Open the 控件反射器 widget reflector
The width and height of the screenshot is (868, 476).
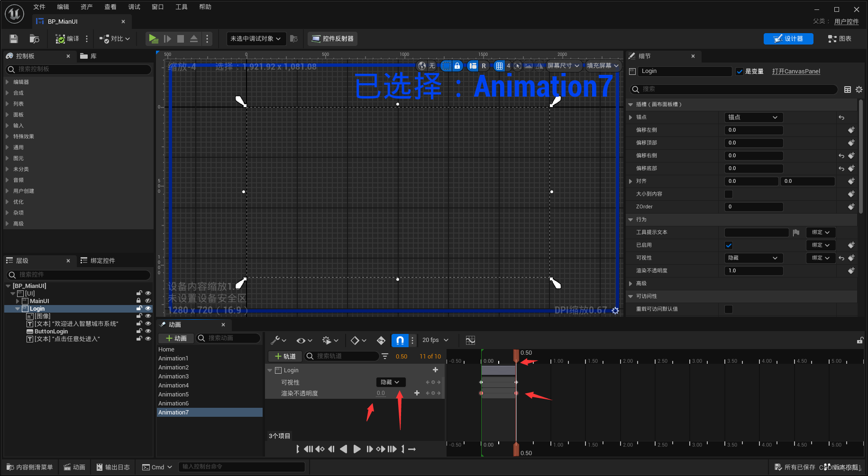point(332,39)
